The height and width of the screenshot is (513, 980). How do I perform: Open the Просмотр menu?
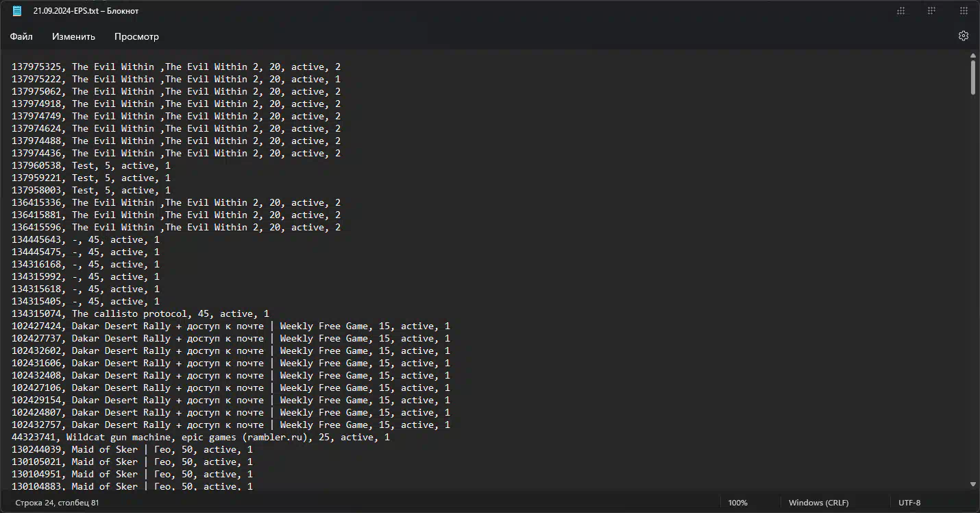click(x=136, y=36)
